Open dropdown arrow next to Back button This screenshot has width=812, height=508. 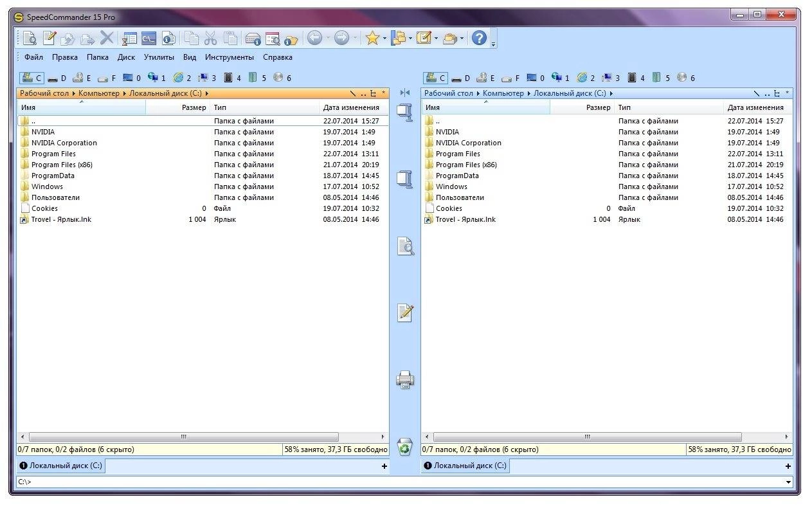point(327,39)
